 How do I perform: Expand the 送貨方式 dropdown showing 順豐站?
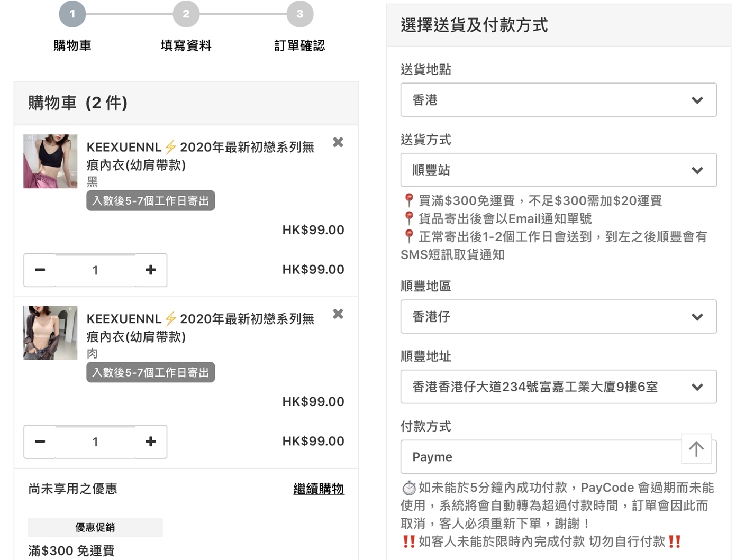558,170
